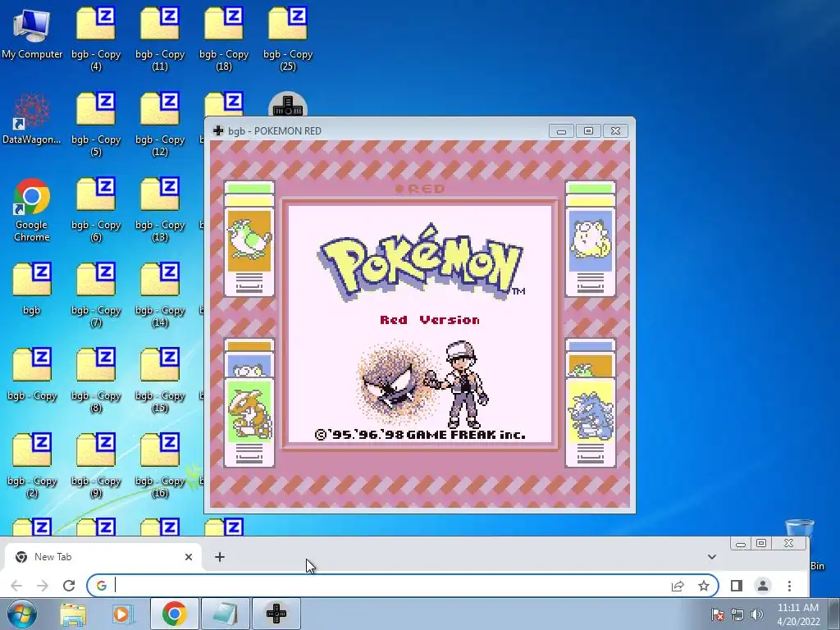Select the bgb - Copy (2) folder
840x630 pixels.
coord(32,465)
